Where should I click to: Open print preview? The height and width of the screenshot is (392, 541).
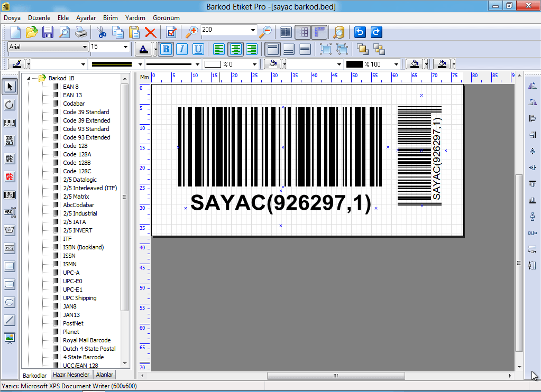[65, 32]
